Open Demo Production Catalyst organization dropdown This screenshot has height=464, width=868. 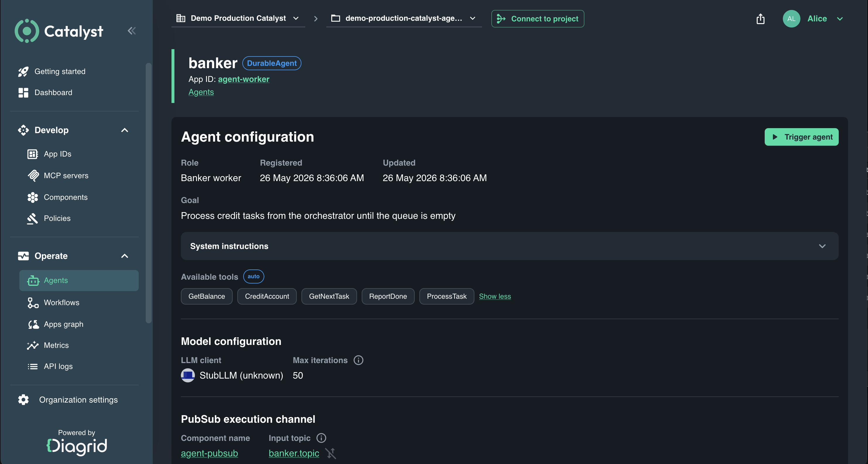(x=238, y=18)
